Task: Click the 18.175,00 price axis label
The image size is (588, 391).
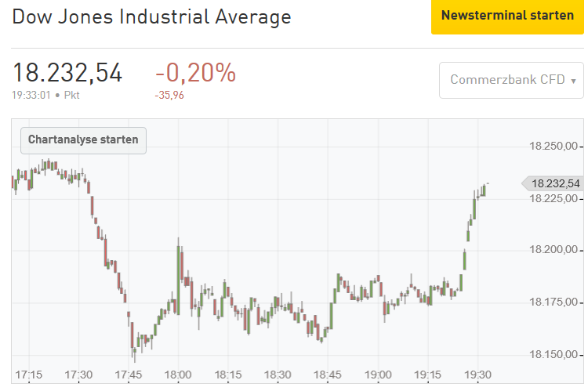Action: pos(554,302)
